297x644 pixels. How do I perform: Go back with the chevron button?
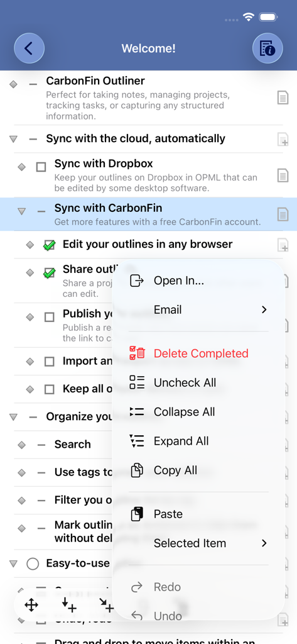point(29,48)
